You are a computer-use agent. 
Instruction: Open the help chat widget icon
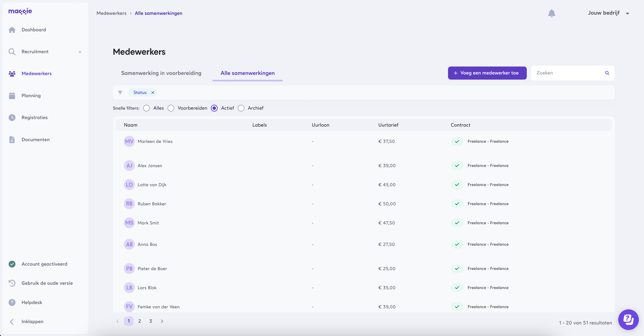(x=628, y=319)
